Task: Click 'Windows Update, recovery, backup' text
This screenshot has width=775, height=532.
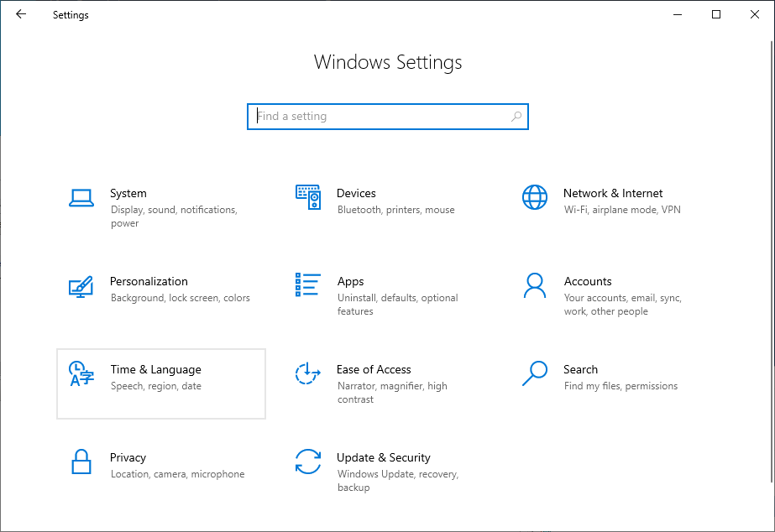Action: pos(398,481)
